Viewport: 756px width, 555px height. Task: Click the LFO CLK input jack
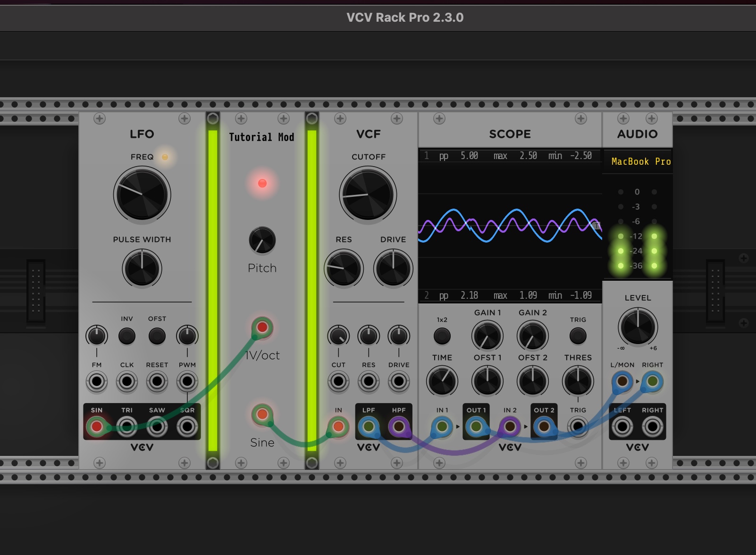(x=127, y=381)
